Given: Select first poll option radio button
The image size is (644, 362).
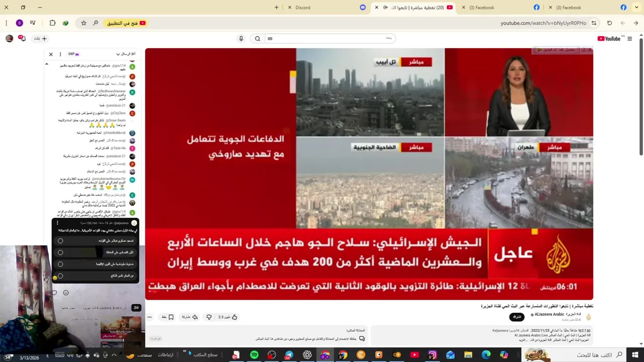Looking at the screenshot, I should pos(60,241).
